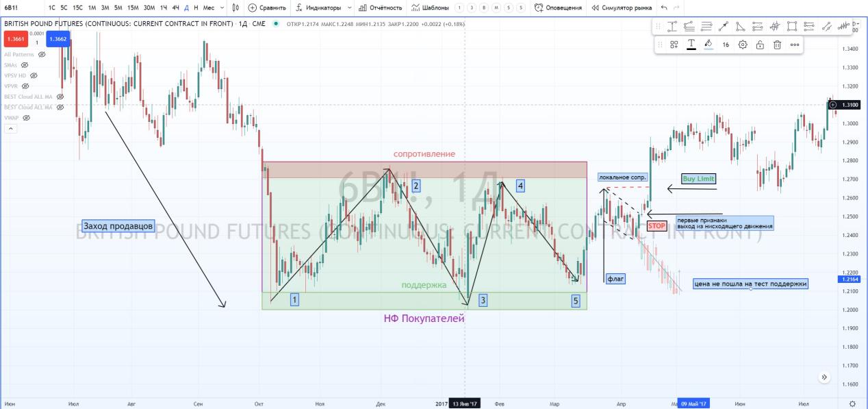The width and height of the screenshot is (868, 409).
Task: Open the font size 16 dropdown
Action: tap(726, 45)
